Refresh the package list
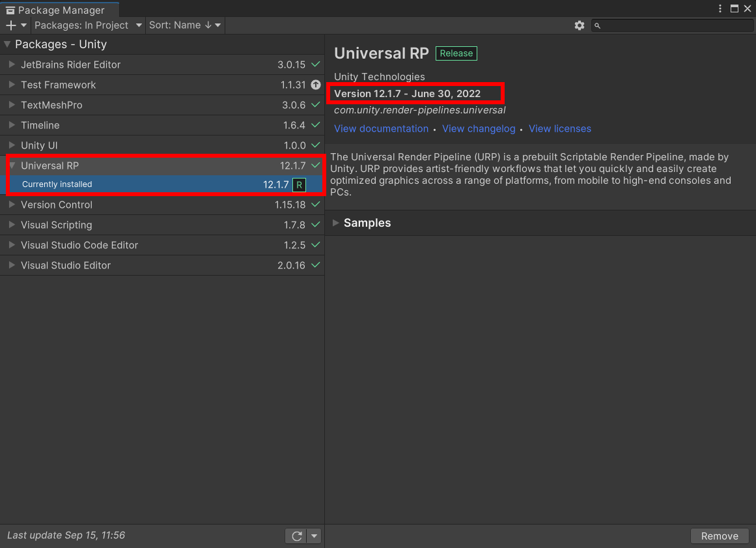The width and height of the screenshot is (756, 548). click(296, 536)
